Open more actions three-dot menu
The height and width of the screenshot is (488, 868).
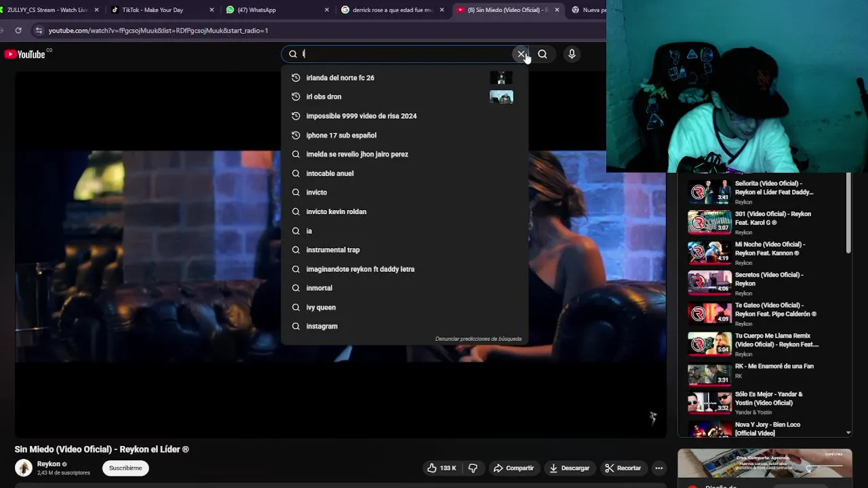658,468
